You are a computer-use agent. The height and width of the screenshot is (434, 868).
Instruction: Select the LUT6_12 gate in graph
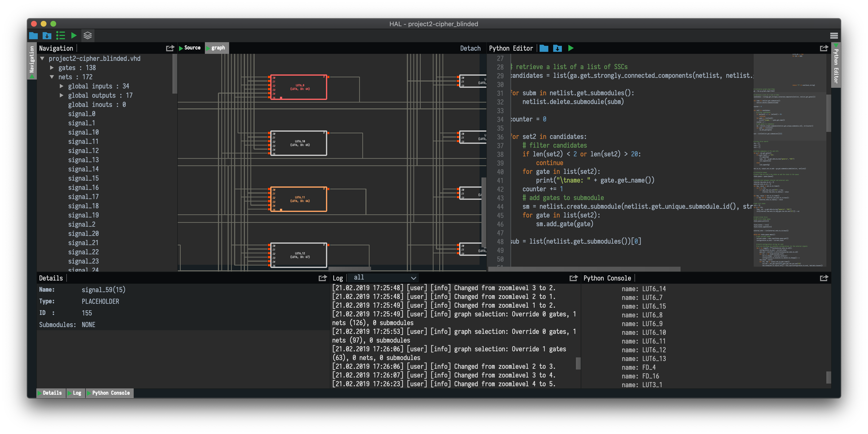click(x=299, y=255)
